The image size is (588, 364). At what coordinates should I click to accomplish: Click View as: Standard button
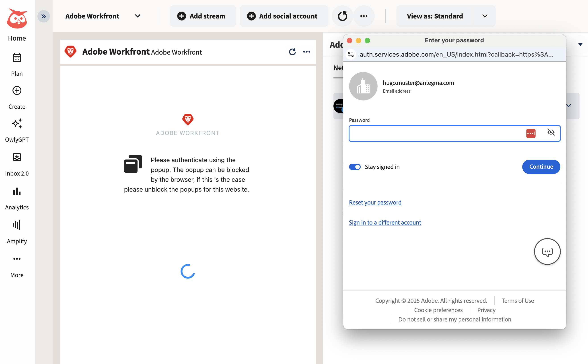click(435, 16)
